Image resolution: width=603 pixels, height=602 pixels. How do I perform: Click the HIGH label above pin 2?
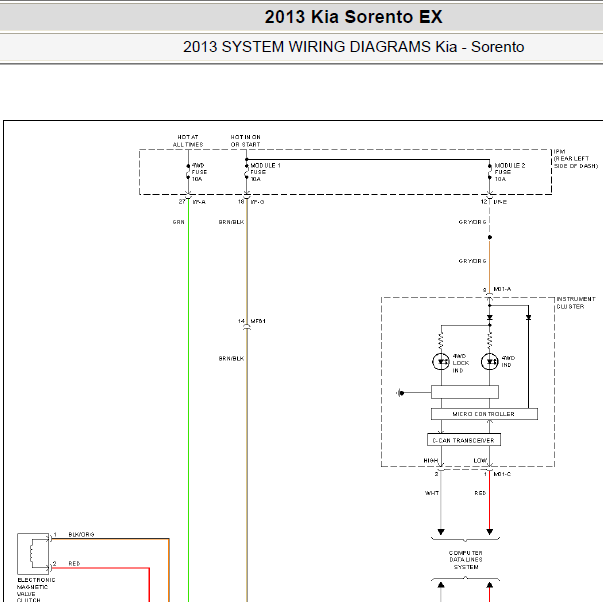431,460
